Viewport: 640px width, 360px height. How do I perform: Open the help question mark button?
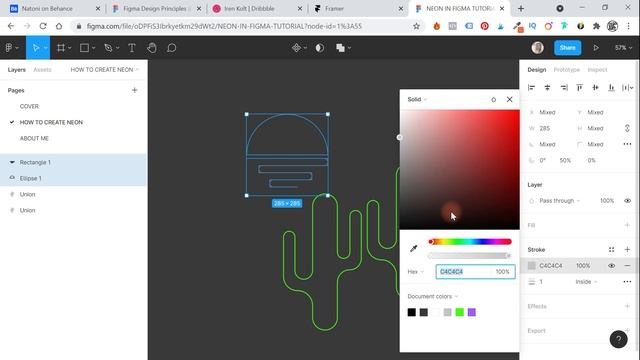(x=618, y=339)
